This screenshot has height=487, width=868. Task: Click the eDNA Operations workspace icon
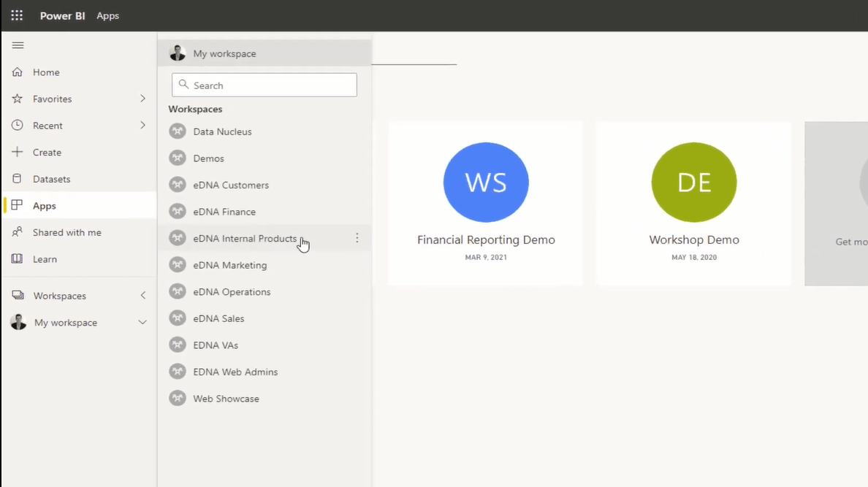177,291
